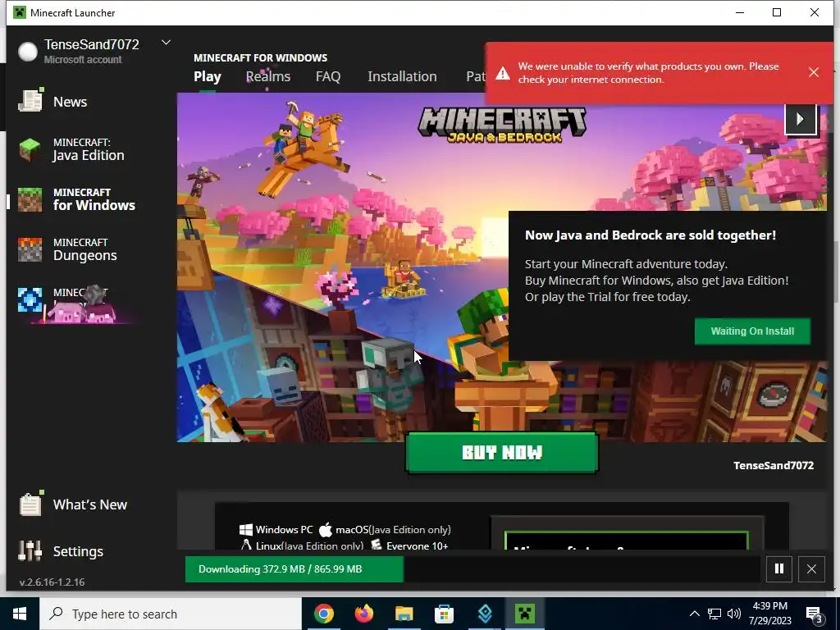Screen dimensions: 840x630
Task: Select Minecraft for Windows in the sidebar
Action: point(89,199)
